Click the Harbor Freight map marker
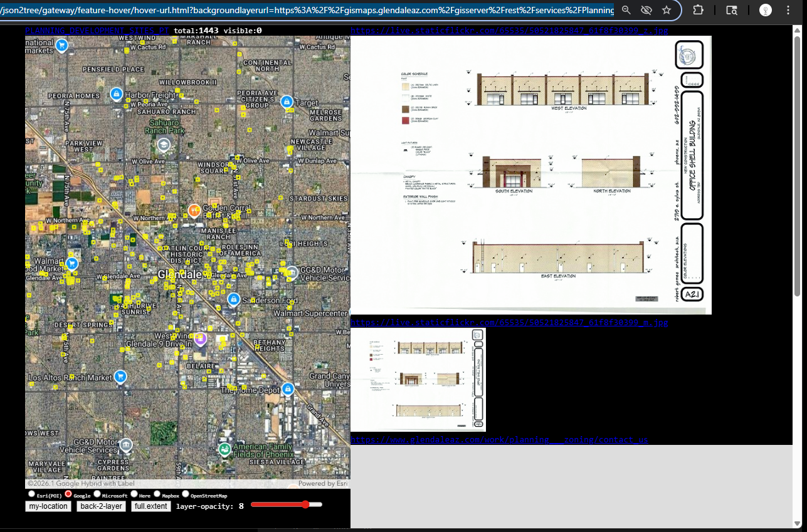The height and width of the screenshot is (532, 807). click(x=116, y=94)
